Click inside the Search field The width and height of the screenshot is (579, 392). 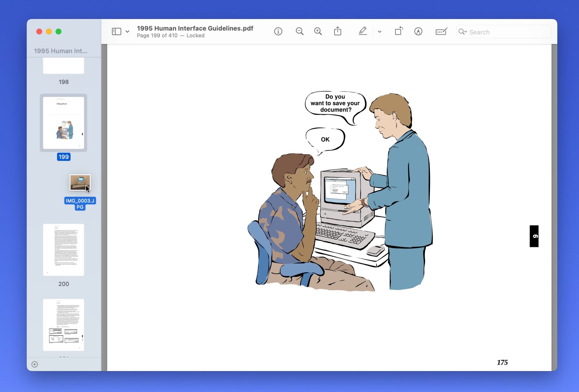coord(506,32)
